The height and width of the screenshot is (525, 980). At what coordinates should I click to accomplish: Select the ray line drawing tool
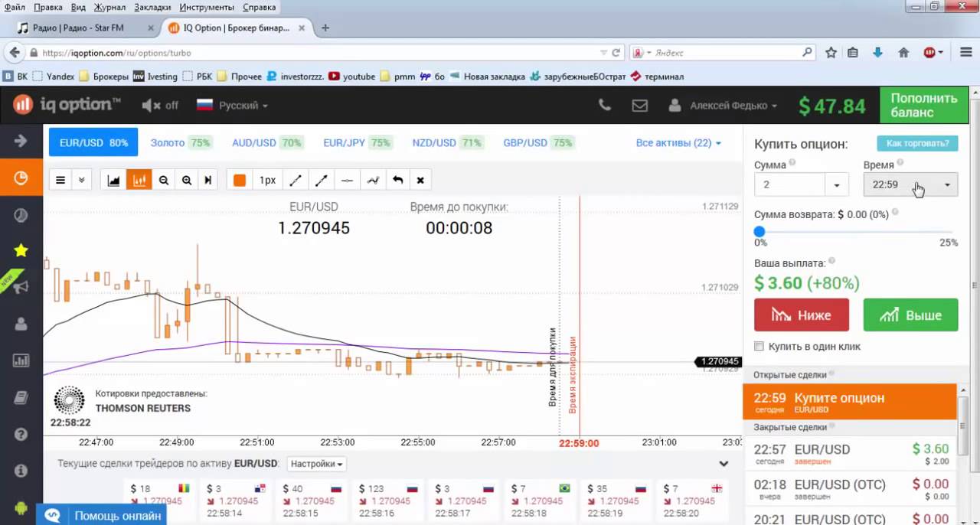click(x=322, y=181)
